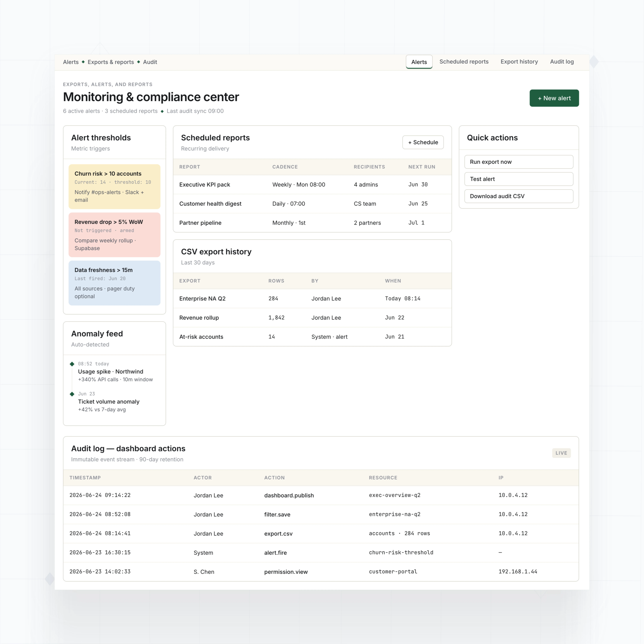The width and height of the screenshot is (644, 644).
Task: Click the NEXT RUN column header
Action: point(422,167)
